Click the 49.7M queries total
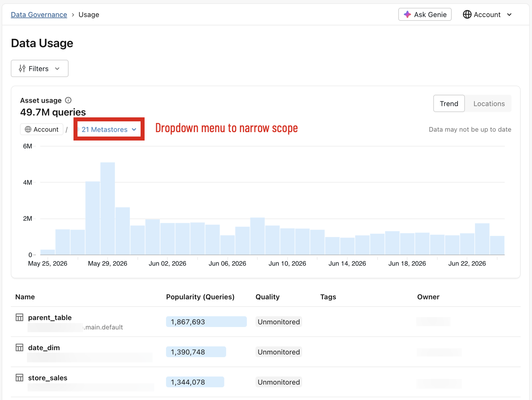 (x=53, y=112)
